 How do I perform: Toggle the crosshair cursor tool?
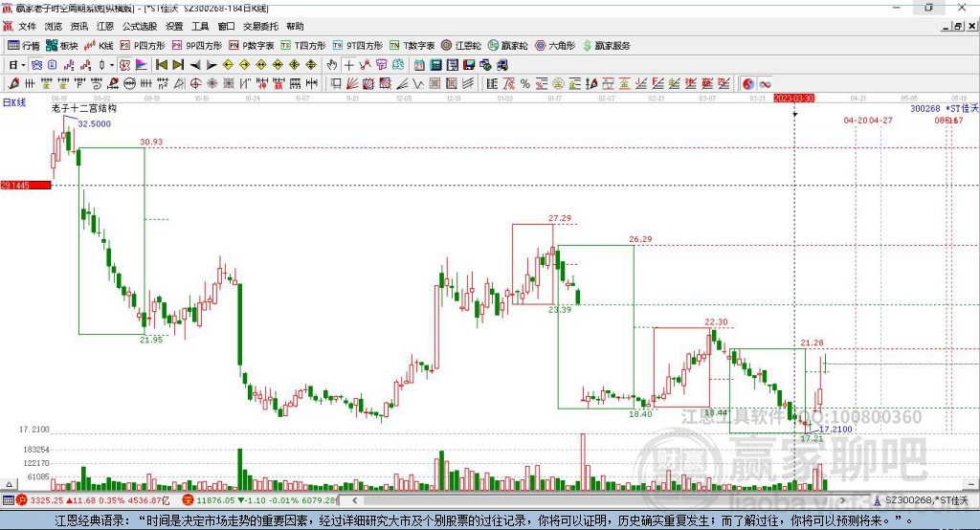click(x=348, y=64)
